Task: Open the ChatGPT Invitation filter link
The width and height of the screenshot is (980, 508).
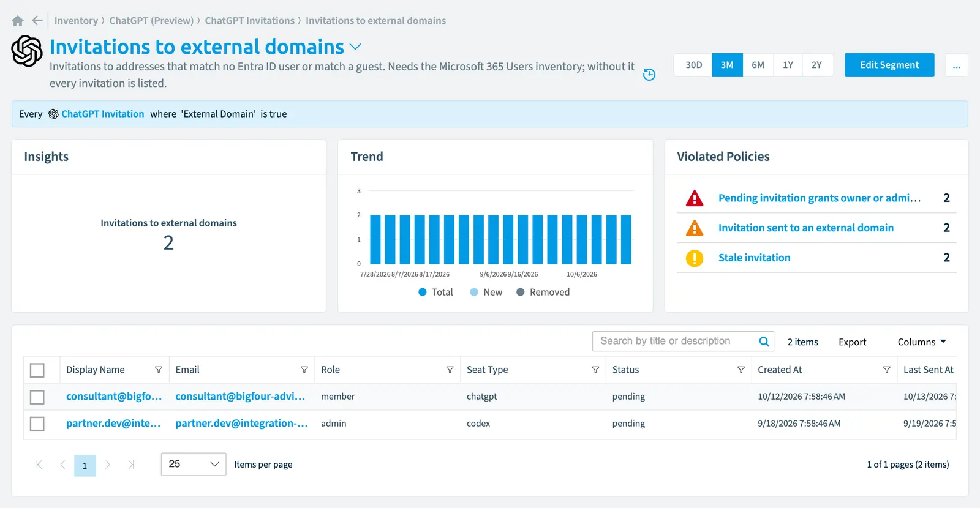Action: click(x=103, y=114)
